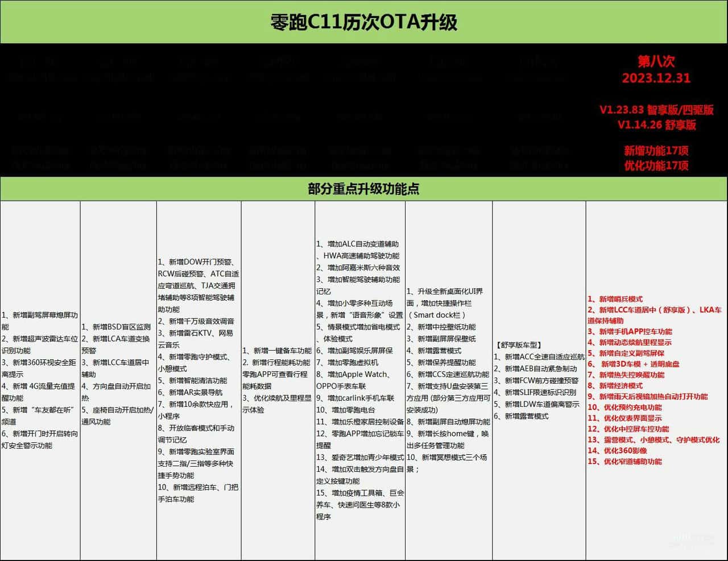Click the line 新增SLIF限速标识识别
Viewport: 728px width, 561px height.
click(535, 393)
